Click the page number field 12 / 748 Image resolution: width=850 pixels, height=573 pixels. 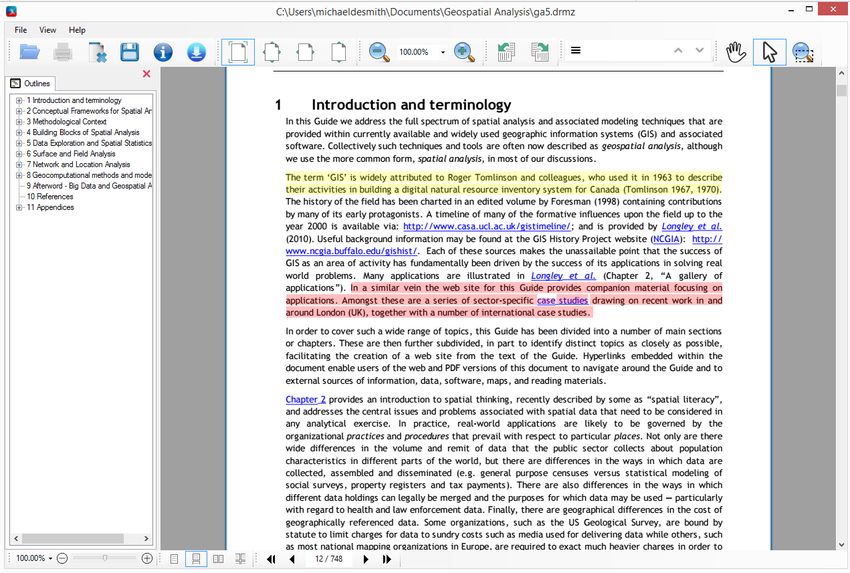click(329, 559)
